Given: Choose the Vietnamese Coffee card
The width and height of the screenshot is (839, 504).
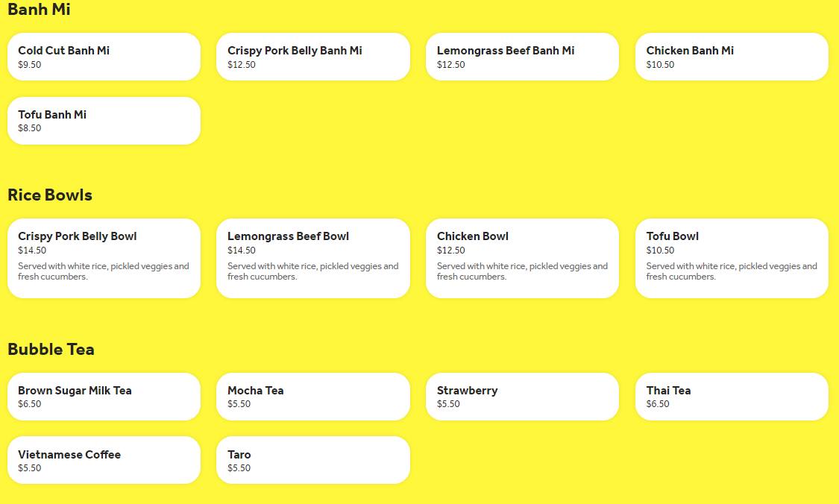Looking at the screenshot, I should coord(104,459).
